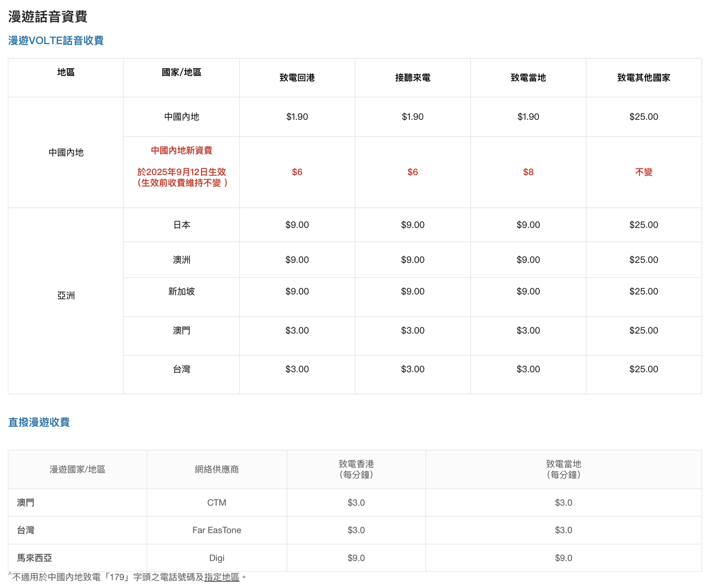Click the CTM network provider cell
709x588 pixels.
point(216,502)
